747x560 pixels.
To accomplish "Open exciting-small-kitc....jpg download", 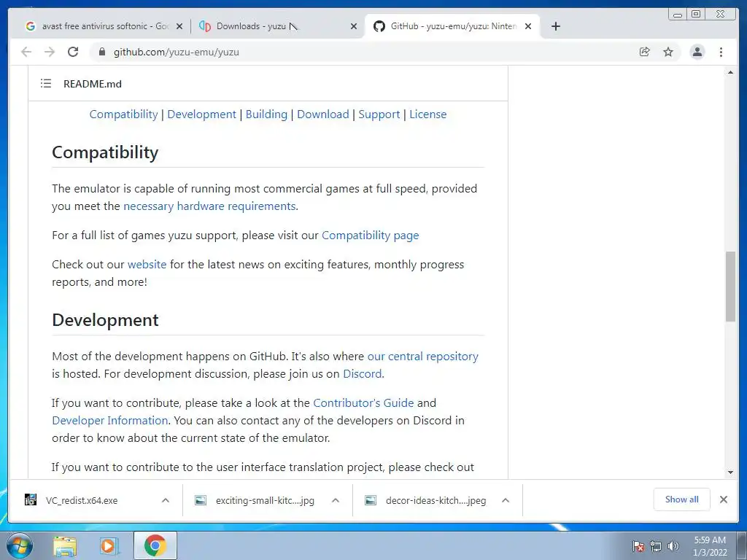I will (x=265, y=500).
